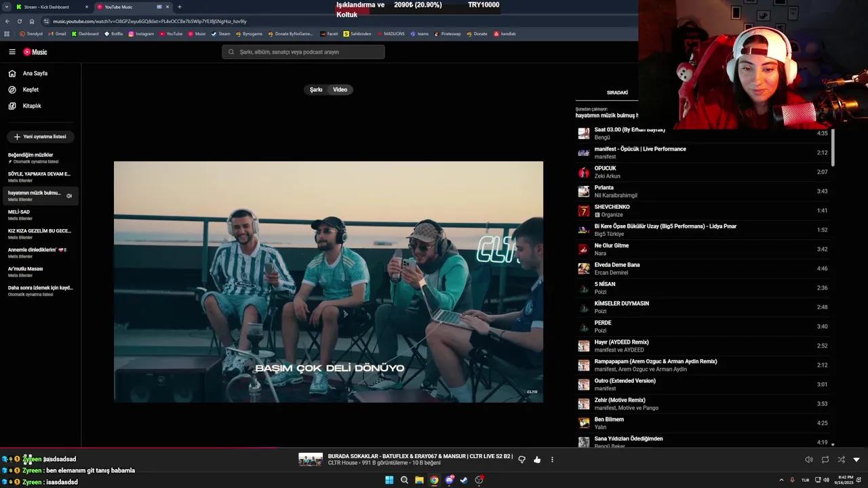Click the player volume icon
Image resolution: width=868 pixels, height=488 pixels.
pyautogui.click(x=808, y=460)
